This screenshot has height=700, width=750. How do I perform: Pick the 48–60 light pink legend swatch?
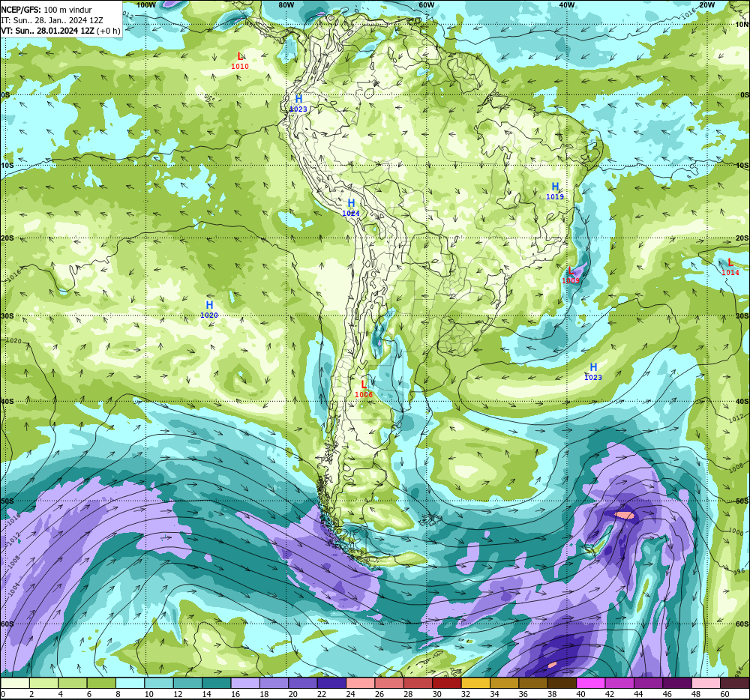click(x=706, y=683)
